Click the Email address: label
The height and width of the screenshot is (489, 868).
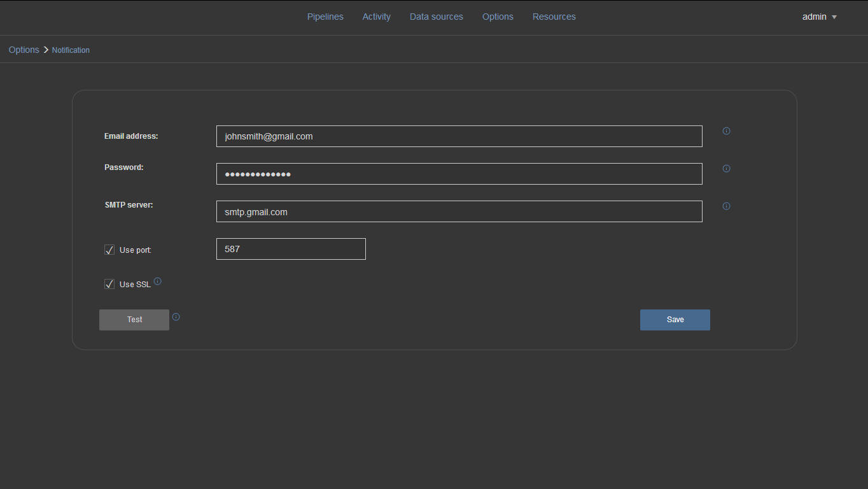click(131, 136)
